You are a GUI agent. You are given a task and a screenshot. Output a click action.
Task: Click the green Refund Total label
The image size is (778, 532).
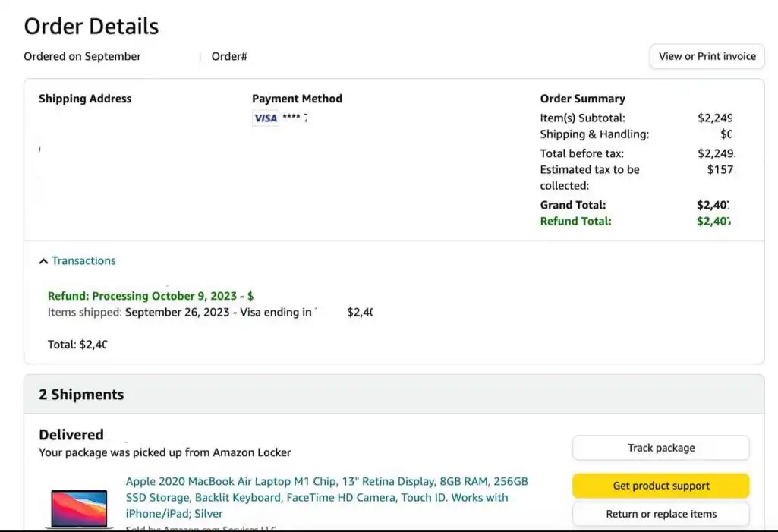click(x=575, y=222)
